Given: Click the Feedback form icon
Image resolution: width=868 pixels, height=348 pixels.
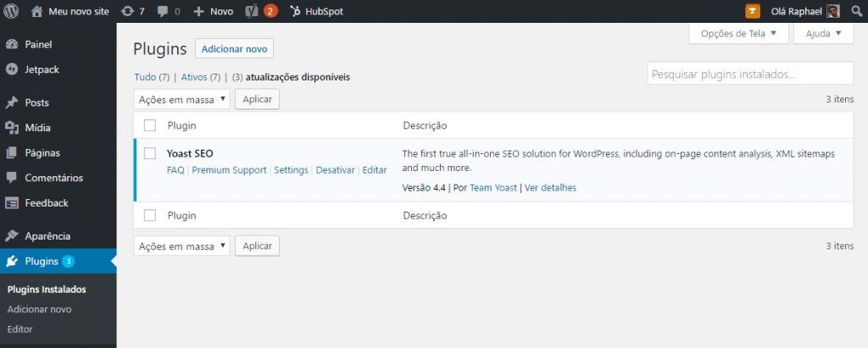Looking at the screenshot, I should pos(12,203).
